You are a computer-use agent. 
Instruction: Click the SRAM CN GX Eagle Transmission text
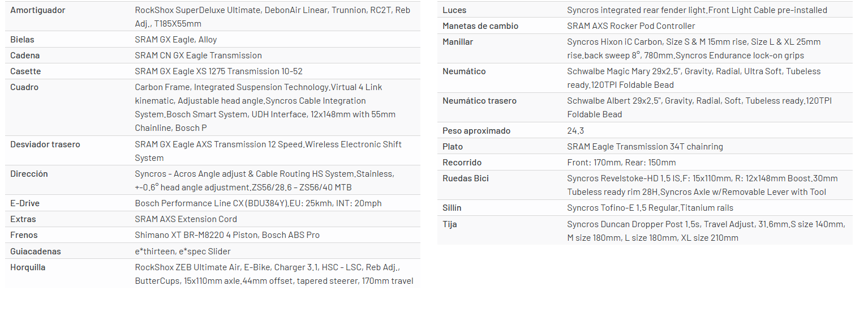198,56
